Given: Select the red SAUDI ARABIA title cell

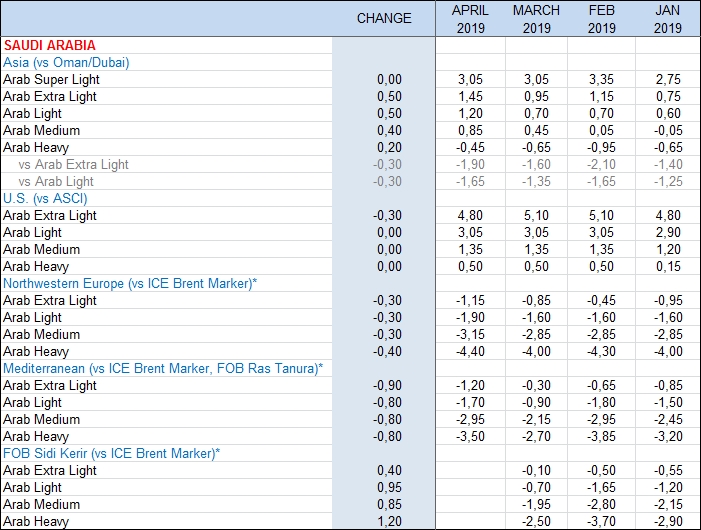Looking at the screenshot, I should tap(50, 45).
